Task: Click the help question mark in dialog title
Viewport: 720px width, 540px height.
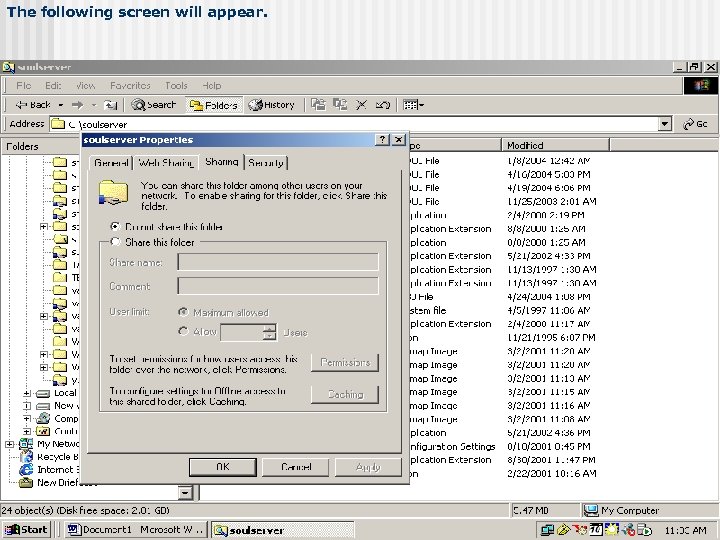Action: (382, 140)
